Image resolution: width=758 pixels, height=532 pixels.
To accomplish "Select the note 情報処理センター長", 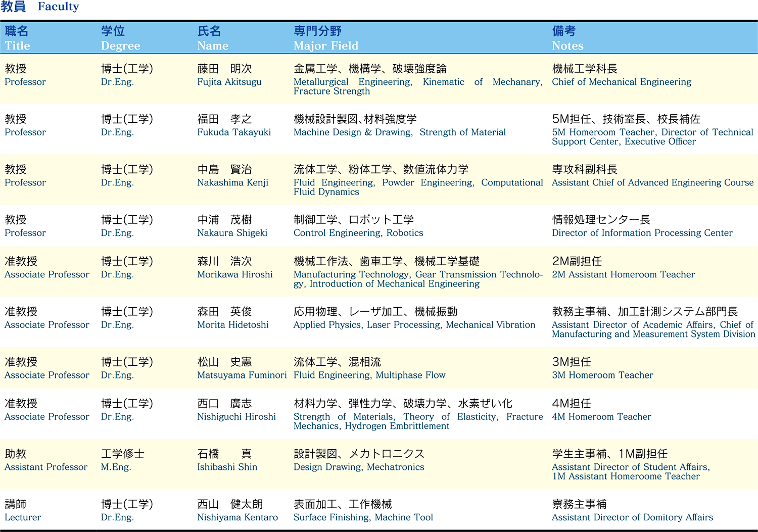I will click(x=601, y=220).
